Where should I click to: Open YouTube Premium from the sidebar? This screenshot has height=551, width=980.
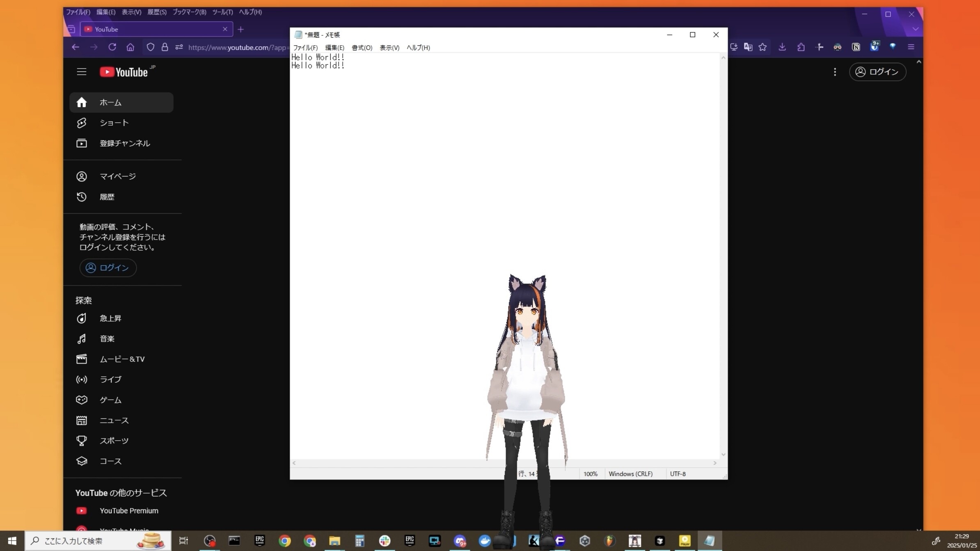tap(128, 510)
